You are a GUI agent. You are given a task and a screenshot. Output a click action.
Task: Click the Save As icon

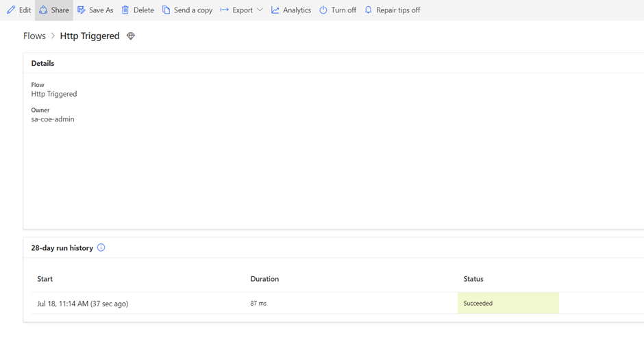[82, 10]
